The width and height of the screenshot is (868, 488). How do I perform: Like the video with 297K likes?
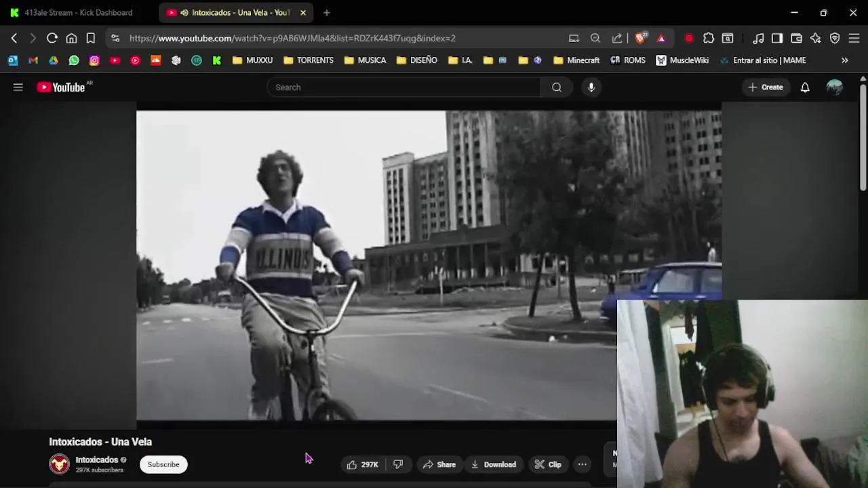click(x=363, y=464)
